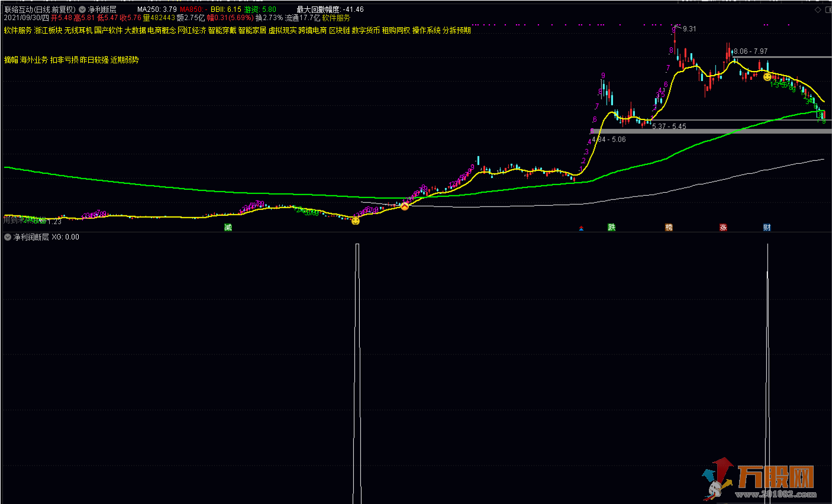Click the 数字货币 concept tag
Viewport: 832px width, 504px height.
pyautogui.click(x=366, y=30)
